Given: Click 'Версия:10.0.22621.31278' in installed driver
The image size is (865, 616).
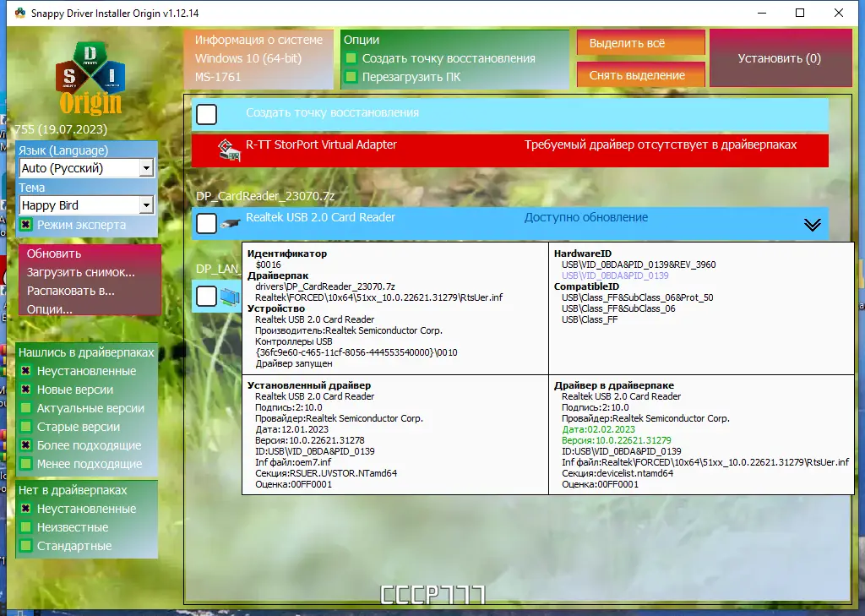Looking at the screenshot, I should point(309,440).
